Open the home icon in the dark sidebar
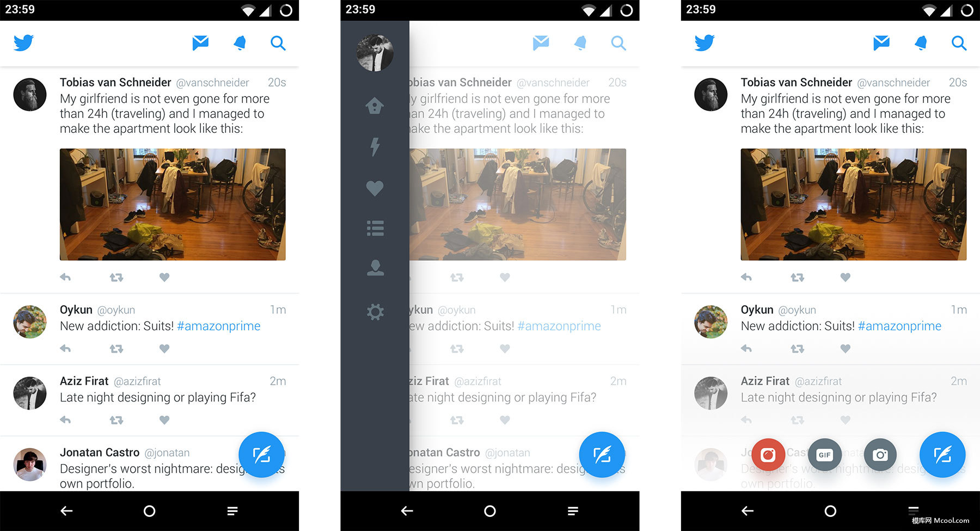 (x=375, y=106)
